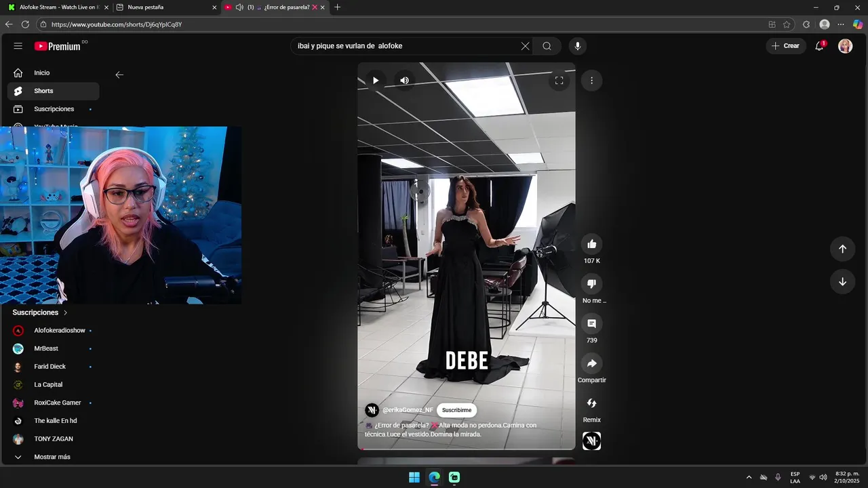Click the search magnifier button
The width and height of the screenshot is (868, 488).
547,46
